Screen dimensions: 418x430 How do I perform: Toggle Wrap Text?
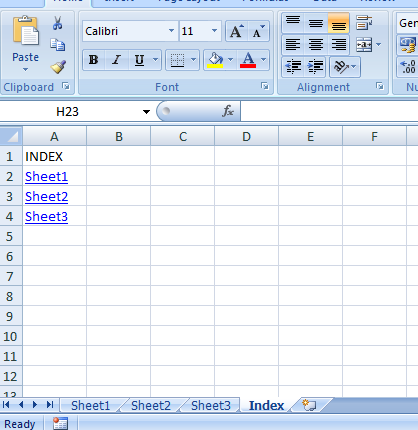[x=364, y=23]
